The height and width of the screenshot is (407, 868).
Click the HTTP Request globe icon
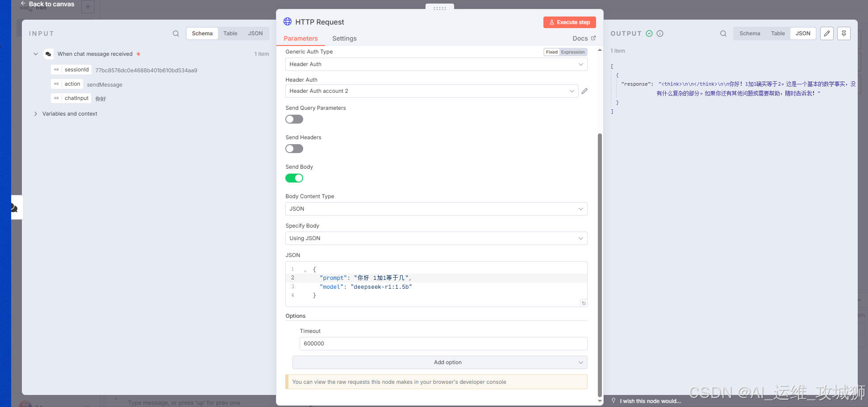288,21
